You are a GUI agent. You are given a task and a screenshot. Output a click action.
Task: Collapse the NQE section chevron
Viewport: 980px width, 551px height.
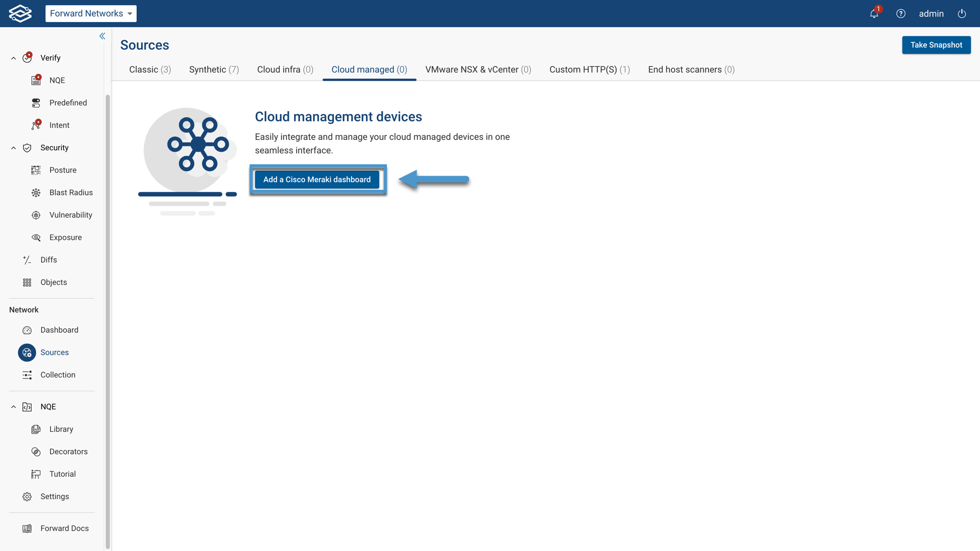coord(13,407)
